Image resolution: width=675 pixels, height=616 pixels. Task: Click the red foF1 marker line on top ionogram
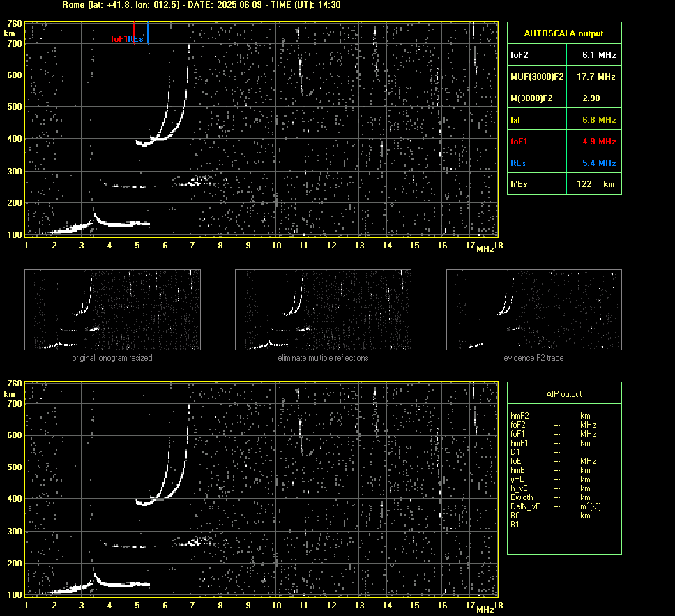[135, 32]
